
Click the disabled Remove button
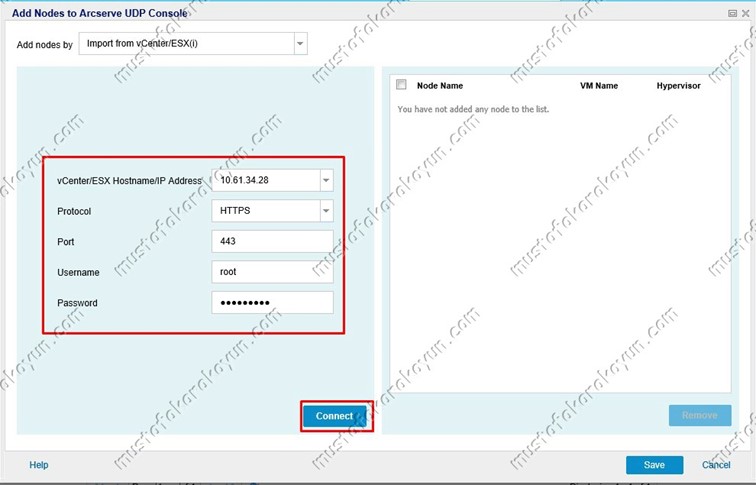[700, 415]
